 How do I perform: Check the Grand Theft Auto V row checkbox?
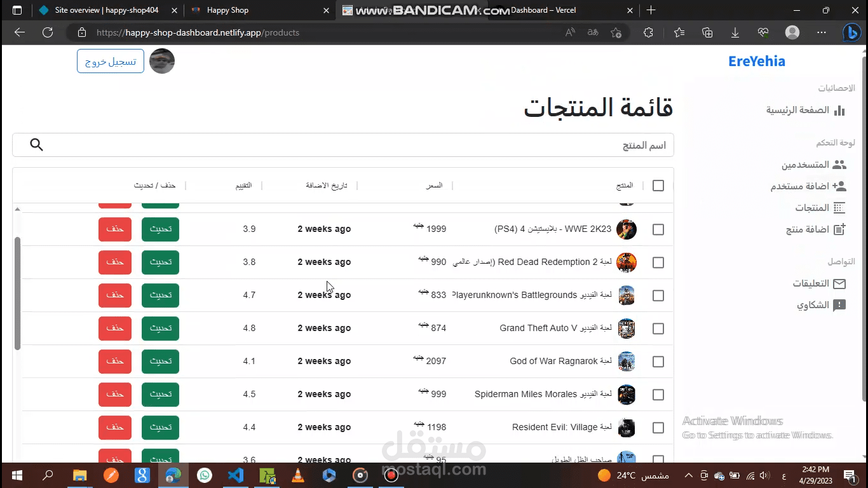click(x=658, y=329)
